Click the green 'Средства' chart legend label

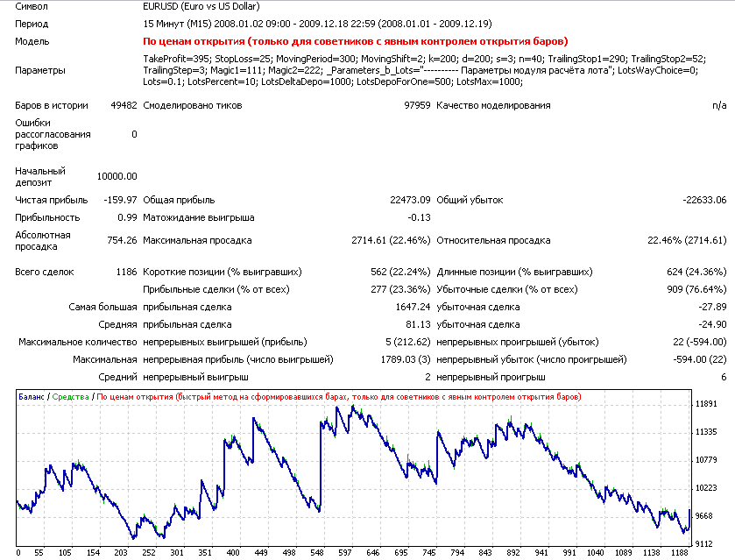click(x=70, y=397)
